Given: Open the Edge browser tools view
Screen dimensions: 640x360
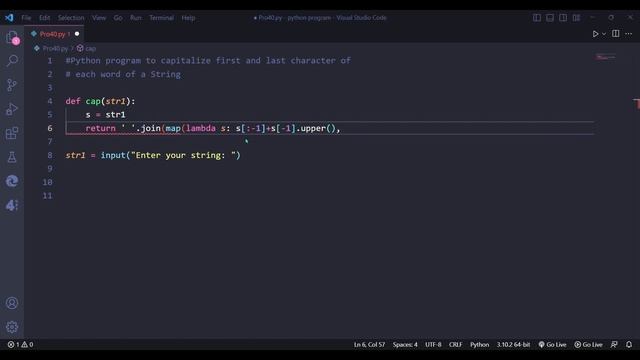Looking at the screenshot, I should point(12,181).
